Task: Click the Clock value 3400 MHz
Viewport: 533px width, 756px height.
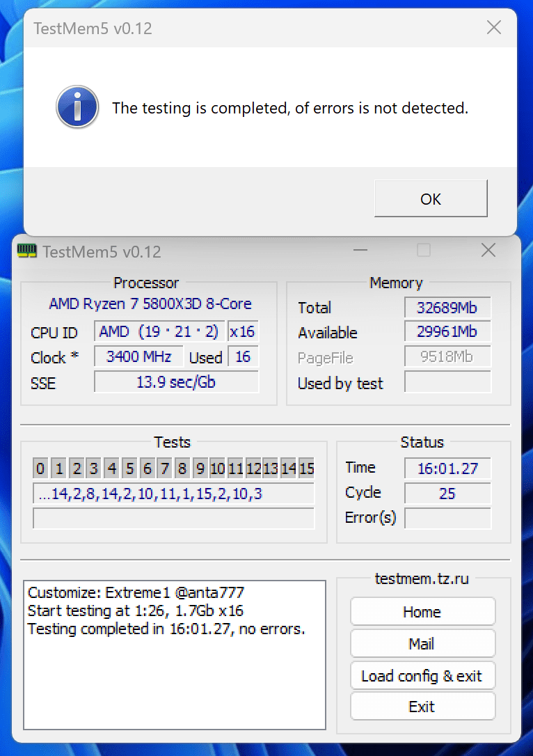Action: (x=138, y=357)
